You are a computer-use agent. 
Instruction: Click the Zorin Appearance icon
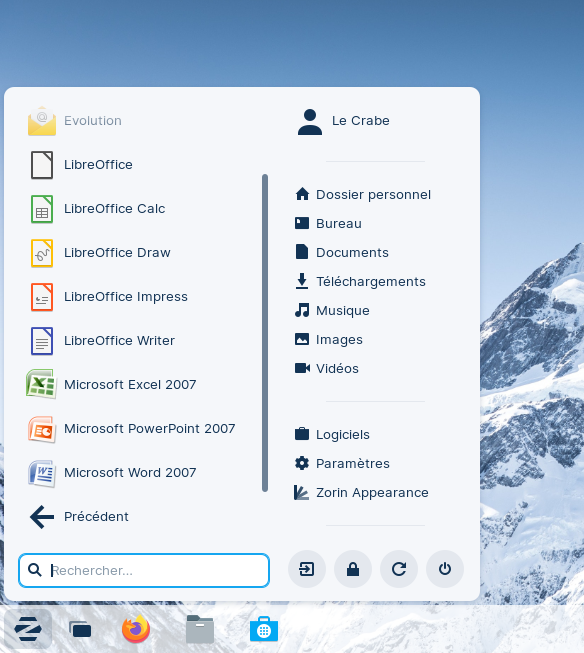301,492
